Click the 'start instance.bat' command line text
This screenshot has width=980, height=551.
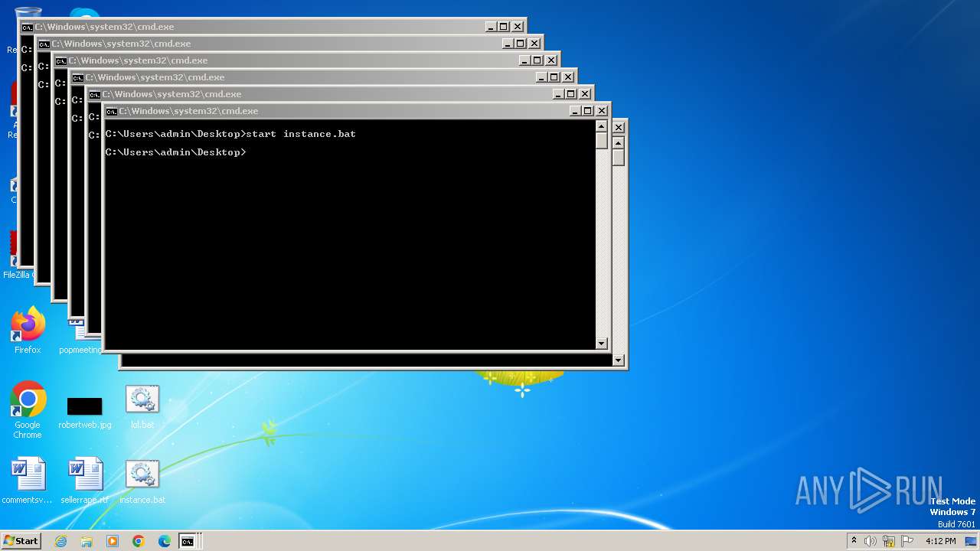click(x=301, y=134)
